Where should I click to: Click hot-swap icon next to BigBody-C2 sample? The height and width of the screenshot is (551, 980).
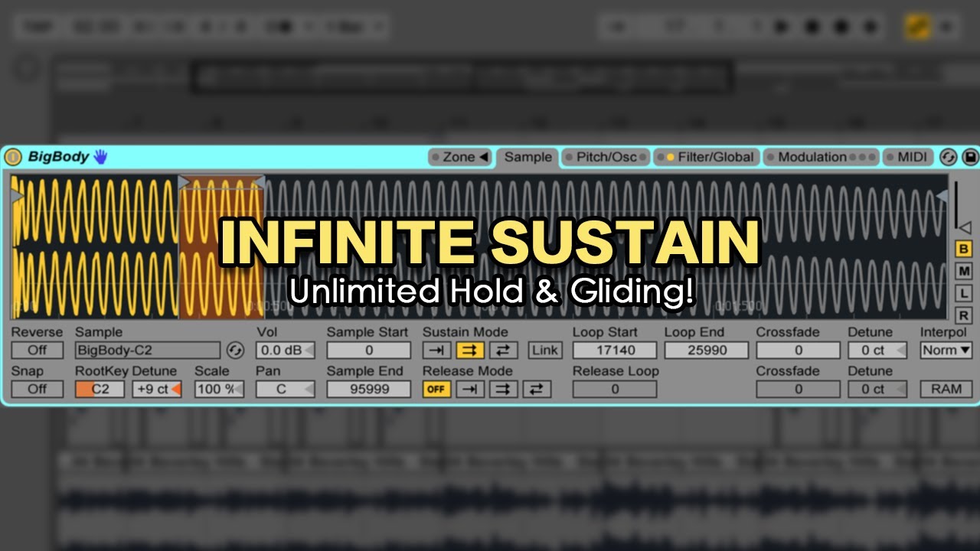click(235, 350)
